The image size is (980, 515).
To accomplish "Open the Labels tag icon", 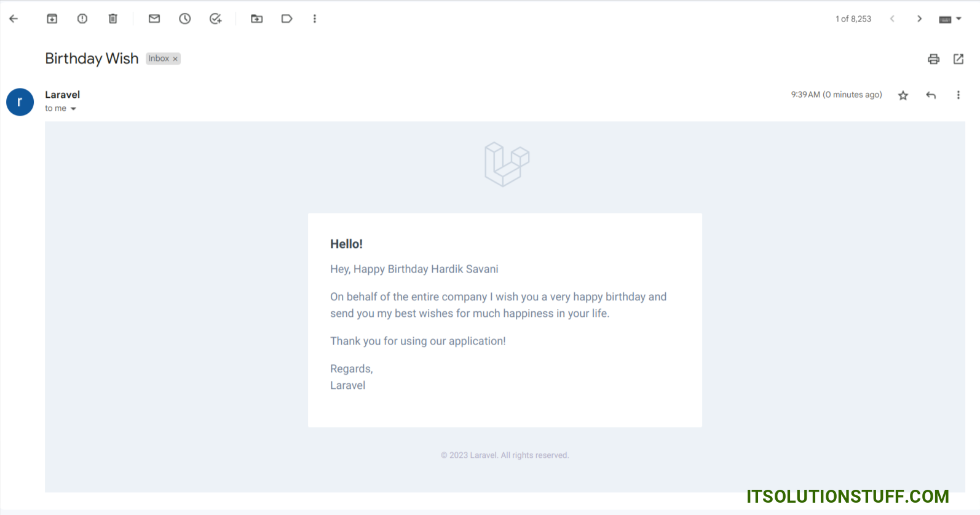I will (286, 19).
